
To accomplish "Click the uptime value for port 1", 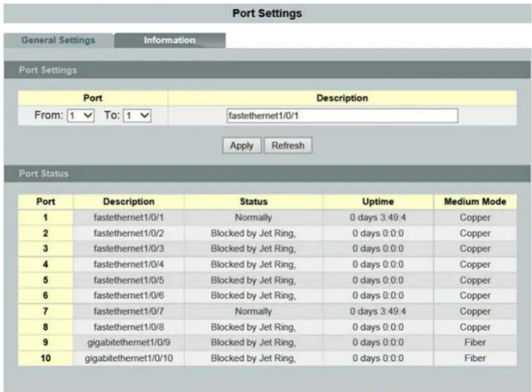I will pyautogui.click(x=377, y=218).
